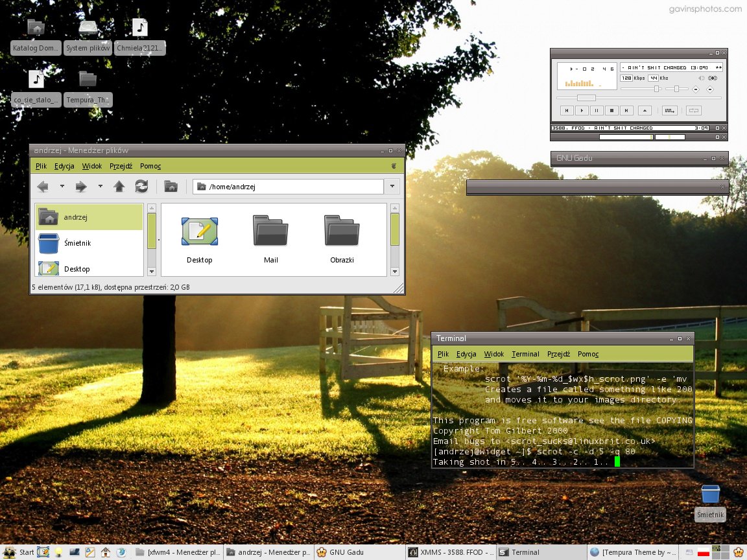Screen dimensions: 747x560
Task: Select andrzej in the sidebar
Action: click(x=89, y=217)
